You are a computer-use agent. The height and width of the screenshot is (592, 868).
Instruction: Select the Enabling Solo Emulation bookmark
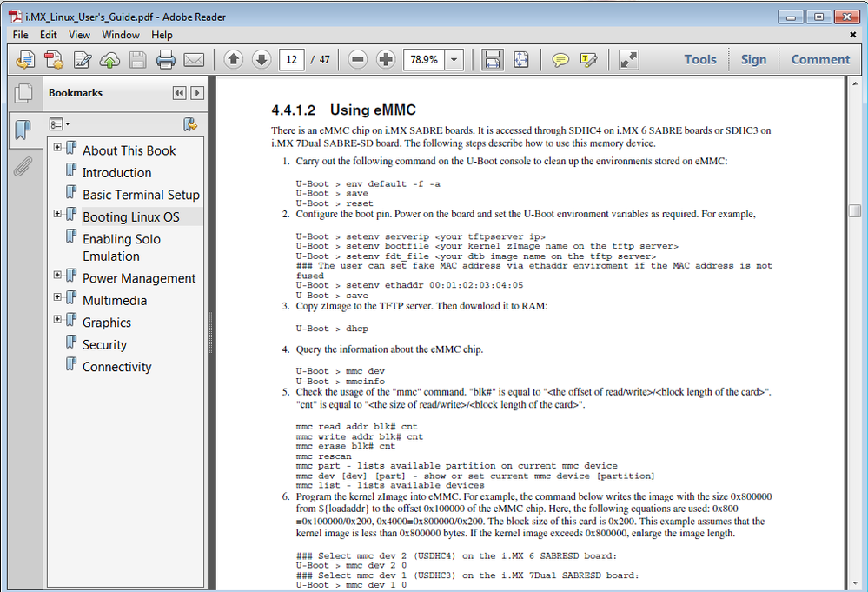click(x=122, y=248)
